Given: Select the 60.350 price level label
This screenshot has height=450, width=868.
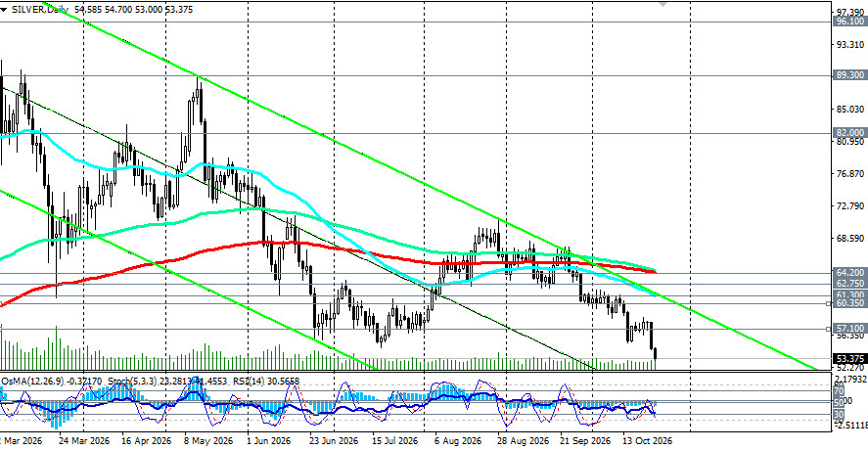Looking at the screenshot, I should 849,303.
